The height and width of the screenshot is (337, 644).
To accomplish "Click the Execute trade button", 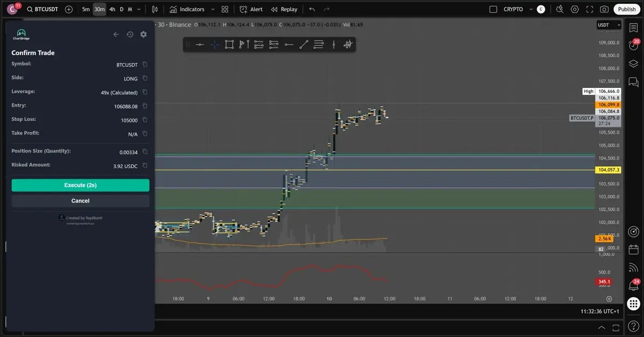I will point(79,185).
